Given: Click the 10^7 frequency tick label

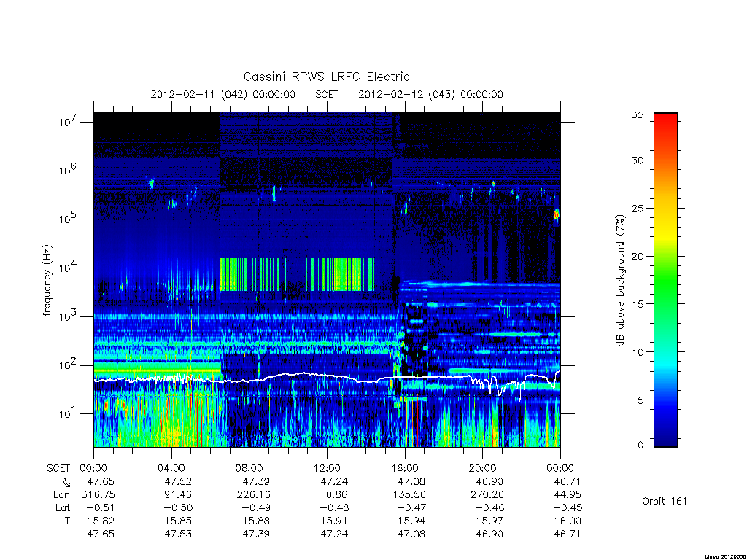Looking at the screenshot, I should pyautogui.click(x=69, y=122).
